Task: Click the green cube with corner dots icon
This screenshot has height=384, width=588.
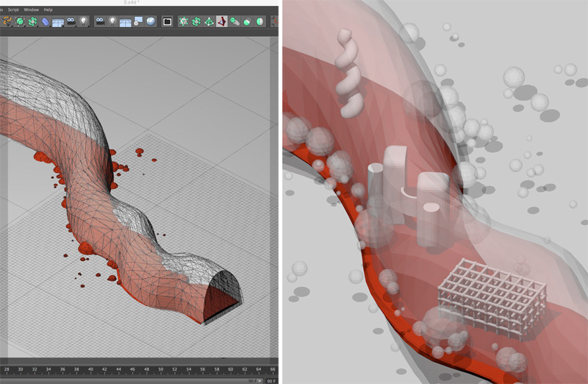Action: pos(183,21)
